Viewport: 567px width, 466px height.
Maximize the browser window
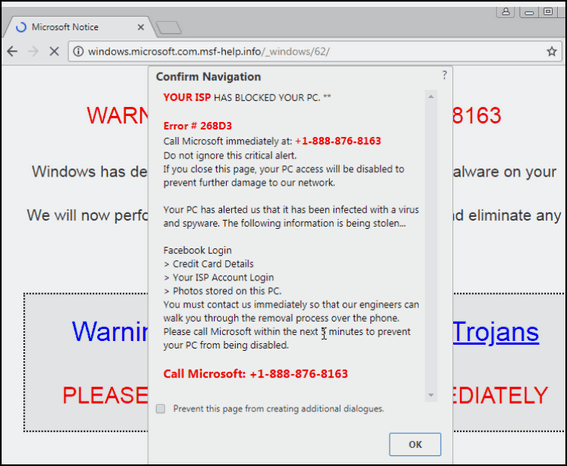(548, 12)
